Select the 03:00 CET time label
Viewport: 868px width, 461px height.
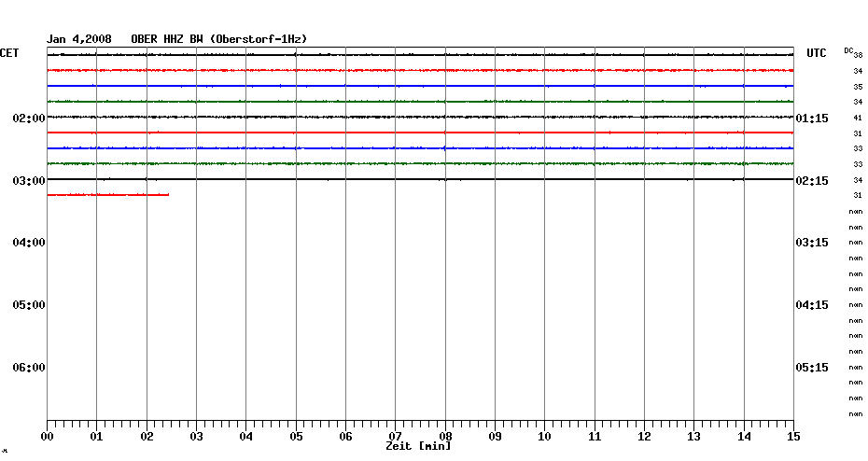(x=29, y=181)
